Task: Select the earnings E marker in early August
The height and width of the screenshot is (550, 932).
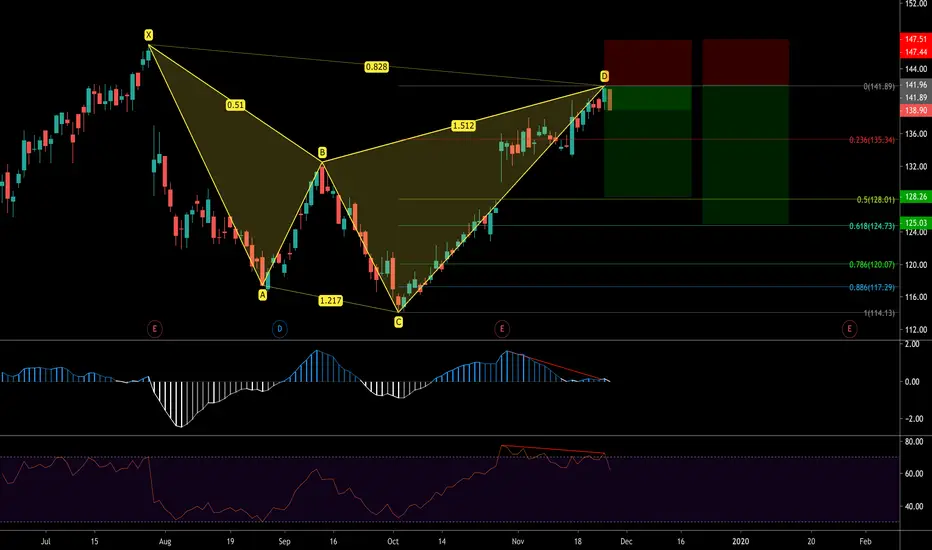Action: [x=155, y=328]
